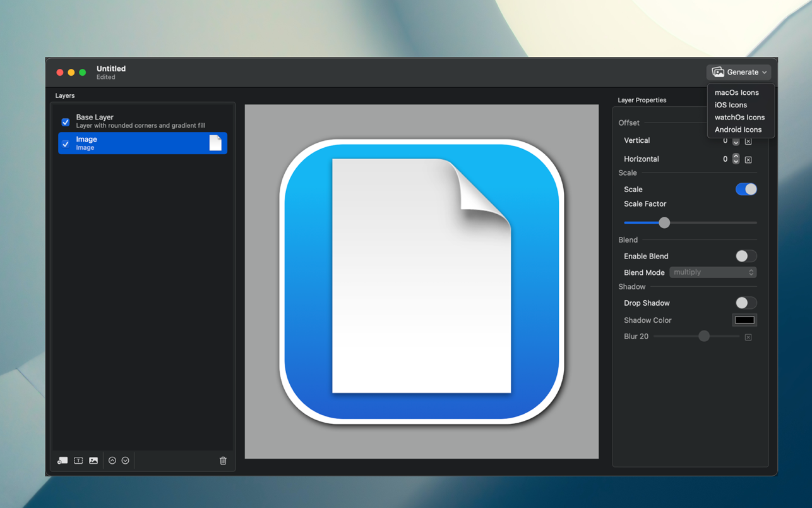Viewport: 812px width, 508px height.
Task: Turn off the Scale toggle
Action: pyautogui.click(x=746, y=190)
